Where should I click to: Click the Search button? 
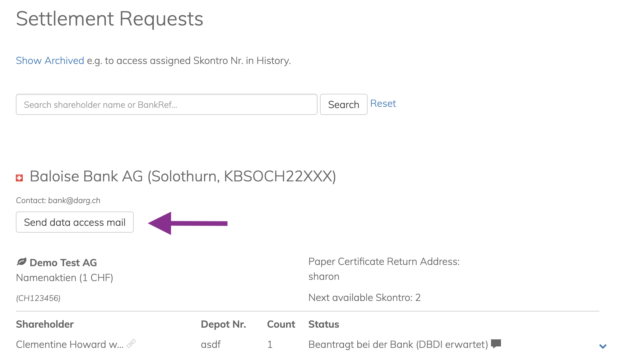click(x=344, y=104)
